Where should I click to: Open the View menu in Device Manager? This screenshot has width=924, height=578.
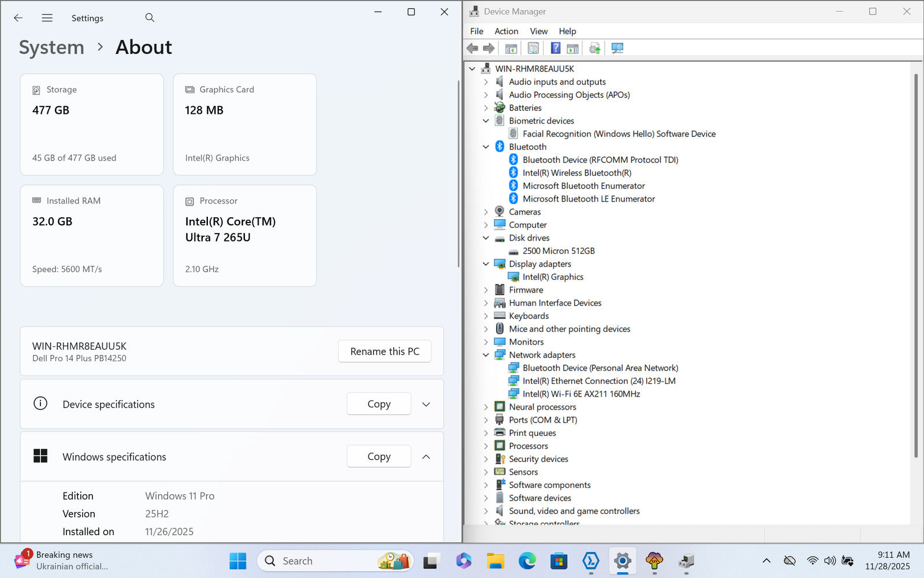[538, 31]
